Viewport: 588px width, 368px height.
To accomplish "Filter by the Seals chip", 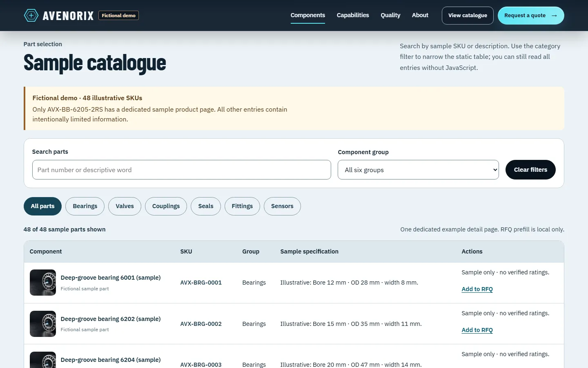I will [206, 206].
